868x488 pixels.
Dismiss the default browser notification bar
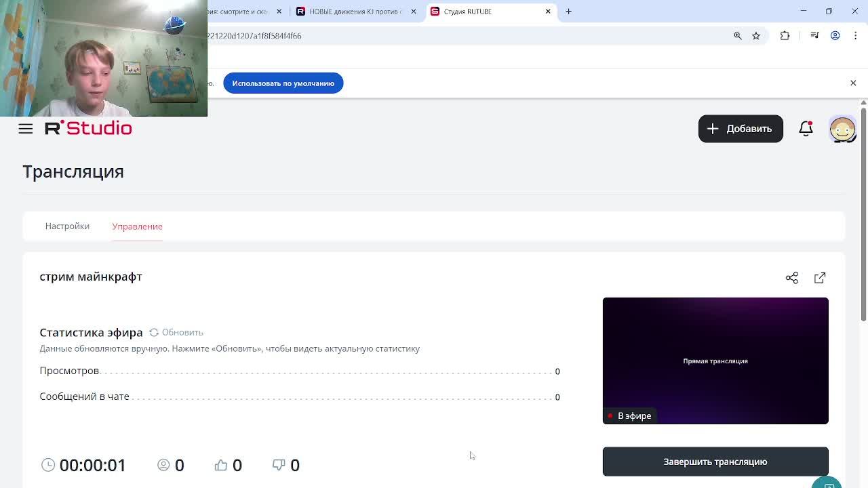pyautogui.click(x=853, y=83)
